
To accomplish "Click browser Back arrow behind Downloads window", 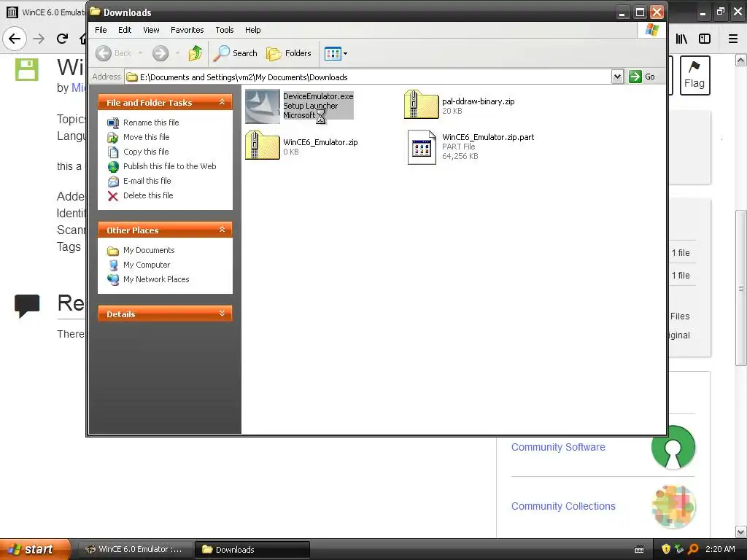I will 15,39.
